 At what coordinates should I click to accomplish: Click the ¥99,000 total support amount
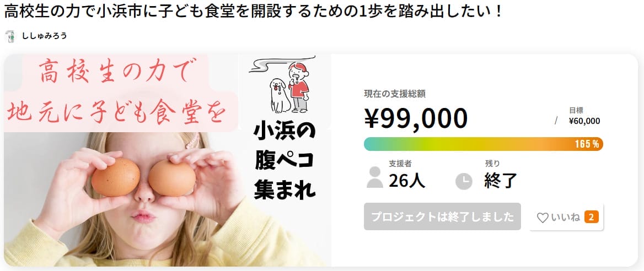pos(416,118)
